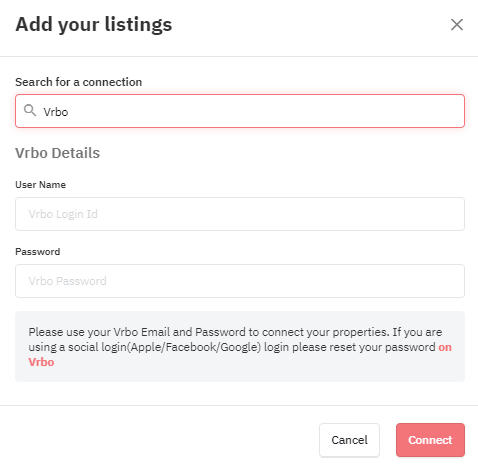
Task: Click the 'User Name' field label
Action: tap(41, 185)
